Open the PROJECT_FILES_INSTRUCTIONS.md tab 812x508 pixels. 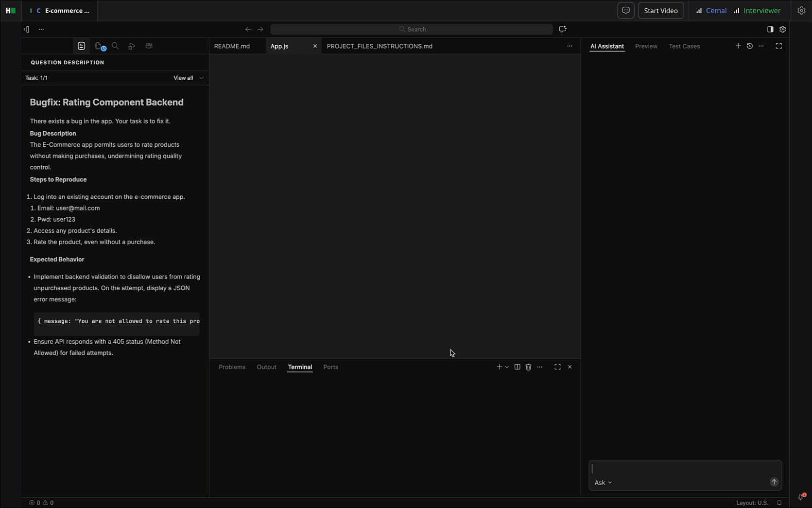(x=380, y=46)
